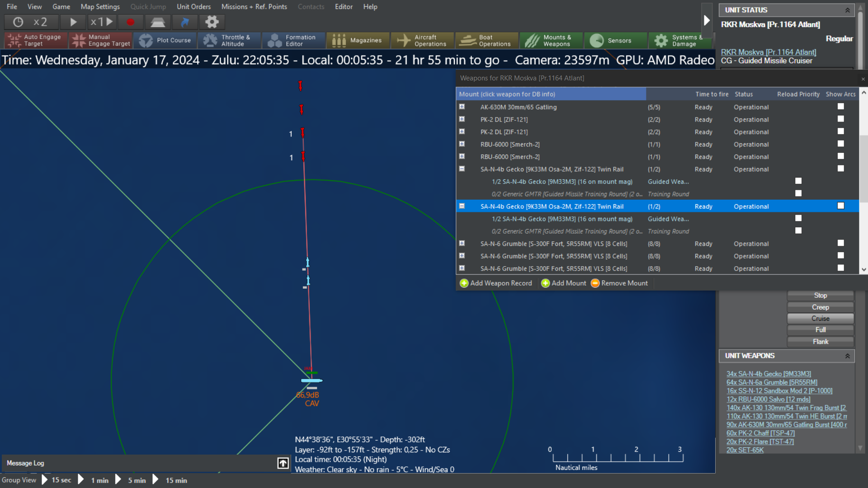Click the ship silhouette toolbar icon
Image resolution: width=868 pixels, height=488 pixels.
click(157, 22)
